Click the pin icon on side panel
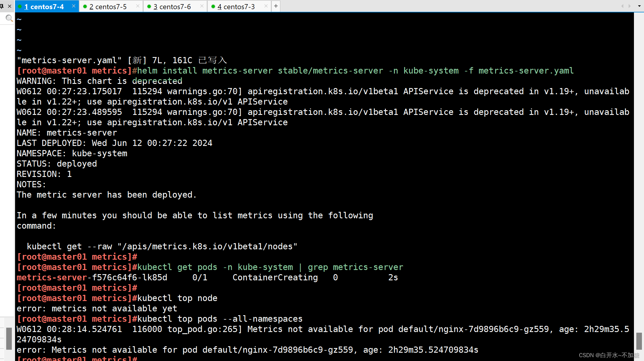 pyautogui.click(x=2, y=6)
